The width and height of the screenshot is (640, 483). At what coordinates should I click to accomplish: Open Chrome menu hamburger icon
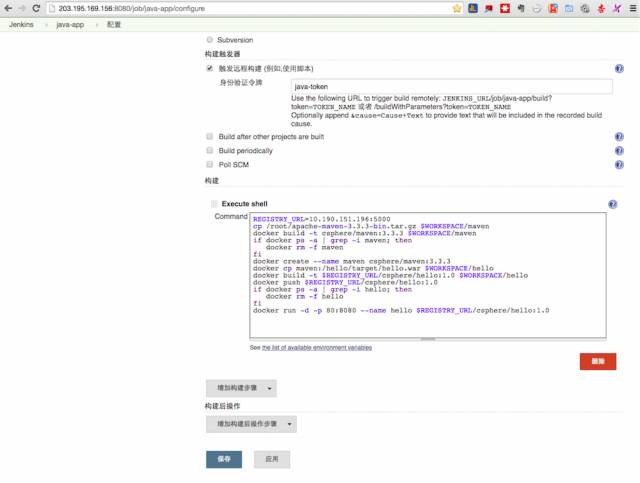coord(629,8)
